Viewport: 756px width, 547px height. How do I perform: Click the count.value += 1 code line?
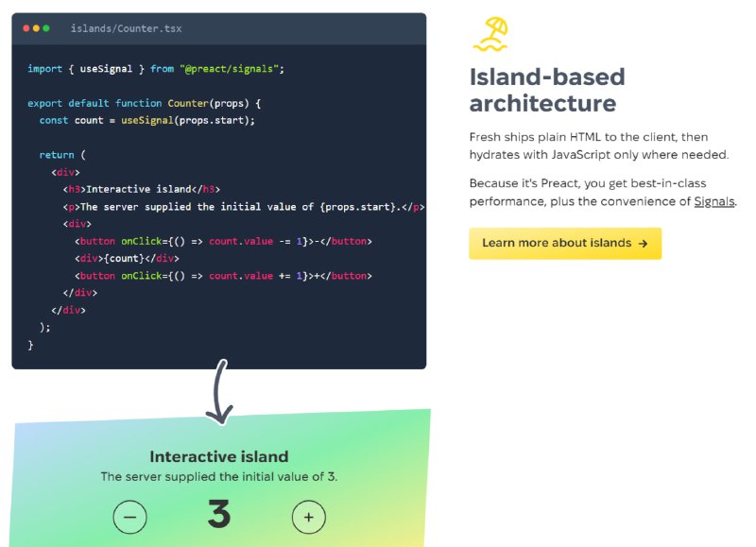point(223,276)
